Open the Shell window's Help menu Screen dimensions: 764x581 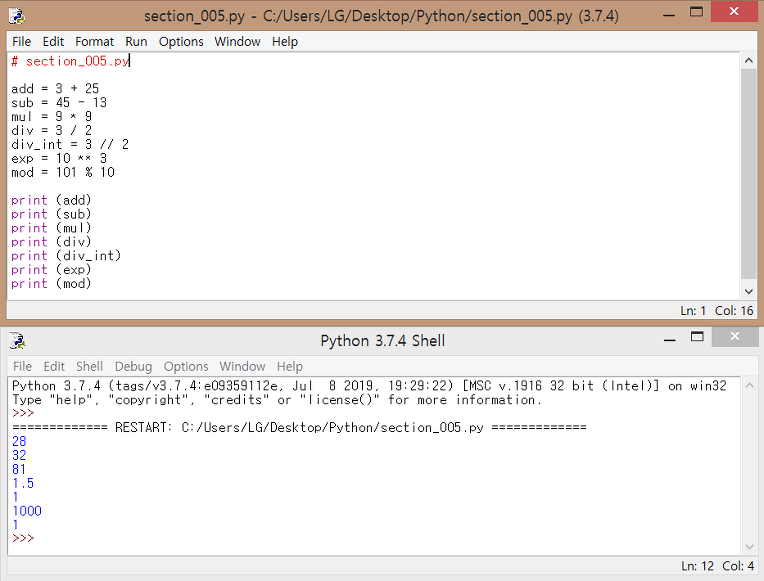tap(289, 366)
